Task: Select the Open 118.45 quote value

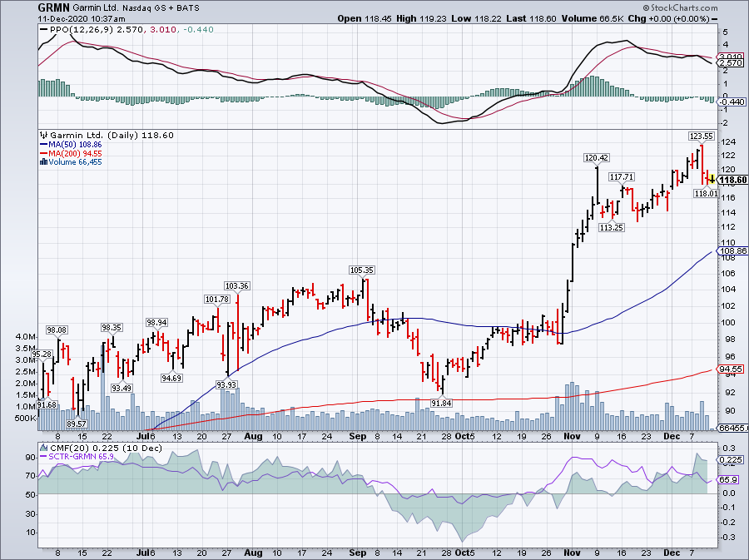Action: point(364,18)
